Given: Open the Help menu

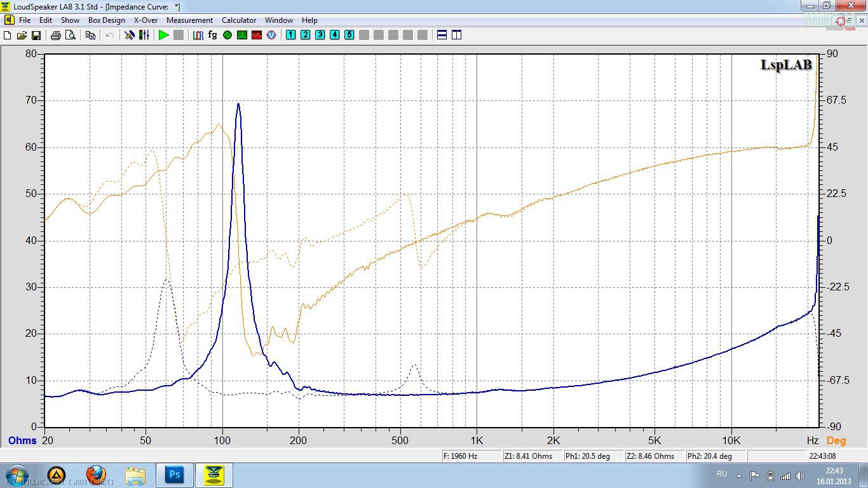Looking at the screenshot, I should [309, 20].
